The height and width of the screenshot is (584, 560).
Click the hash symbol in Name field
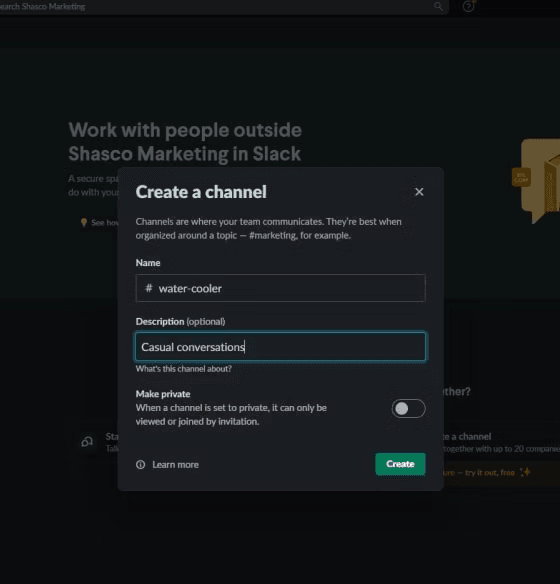(x=149, y=288)
